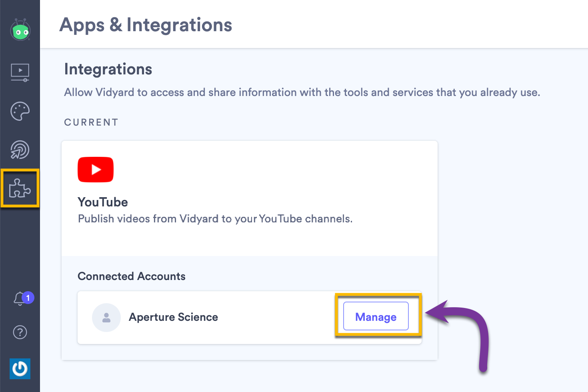Select the puzzle piece integrations icon

20,188
